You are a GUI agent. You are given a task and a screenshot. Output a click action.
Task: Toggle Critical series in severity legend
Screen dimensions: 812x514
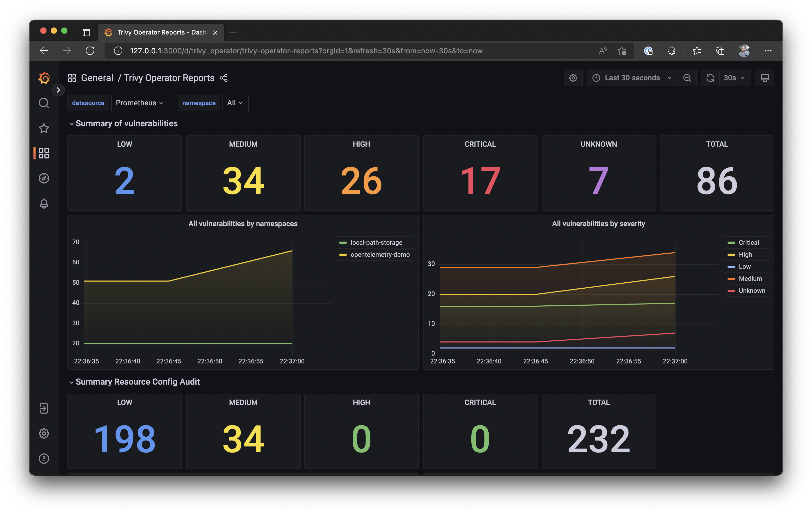pyautogui.click(x=749, y=243)
